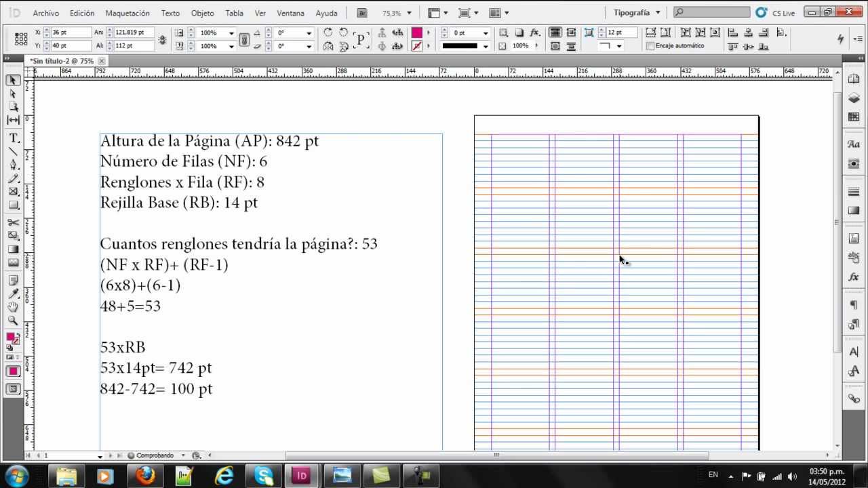This screenshot has height=488, width=868.
Task: Select the Zoom tool
Action: coord(13,321)
